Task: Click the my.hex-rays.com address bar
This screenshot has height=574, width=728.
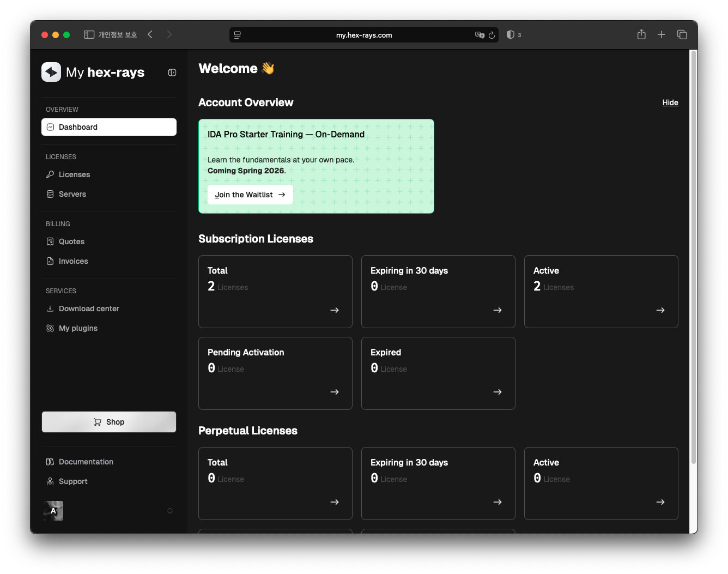Action: coord(363,35)
